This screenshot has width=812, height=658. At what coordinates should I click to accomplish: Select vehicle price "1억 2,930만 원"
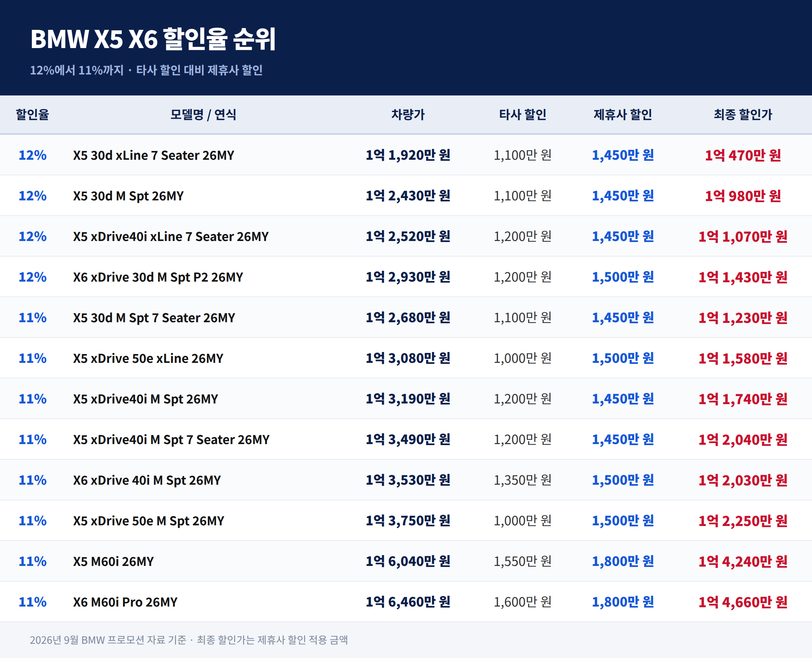tap(408, 277)
